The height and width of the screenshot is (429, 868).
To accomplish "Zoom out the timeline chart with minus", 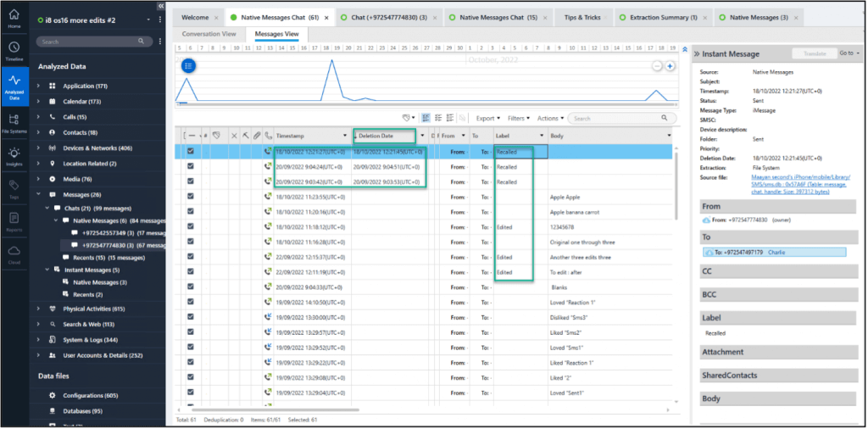I will click(657, 66).
